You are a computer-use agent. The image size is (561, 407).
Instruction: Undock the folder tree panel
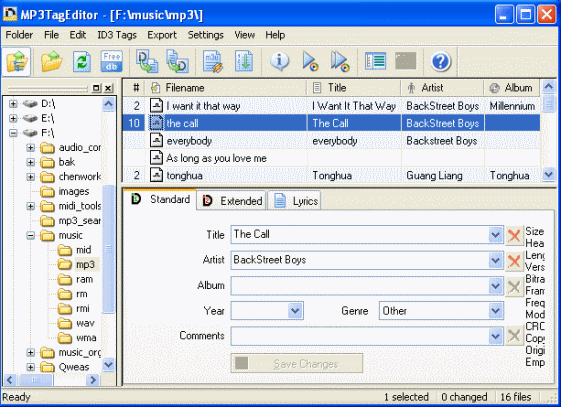pos(96,88)
